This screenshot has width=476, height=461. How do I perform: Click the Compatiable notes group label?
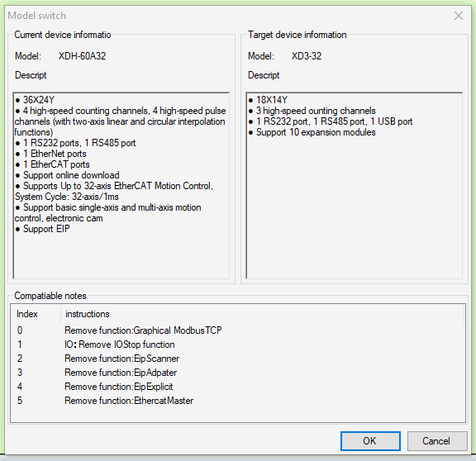(x=50, y=296)
